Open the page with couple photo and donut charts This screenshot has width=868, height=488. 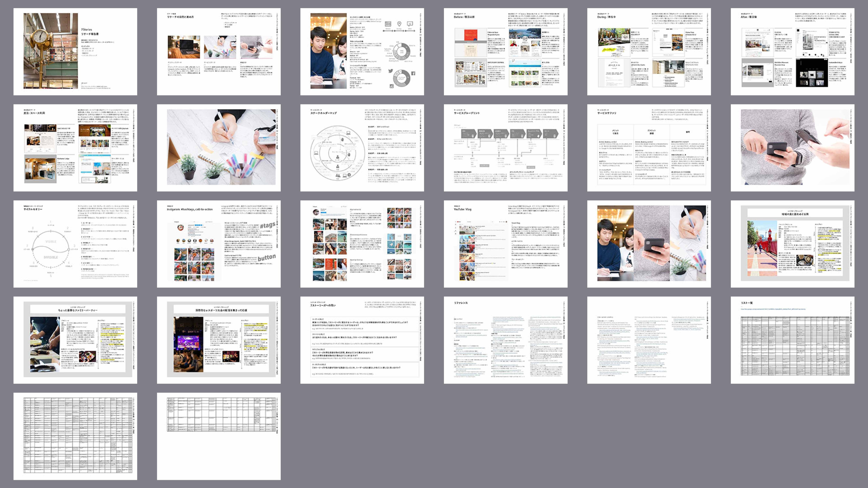(x=362, y=52)
